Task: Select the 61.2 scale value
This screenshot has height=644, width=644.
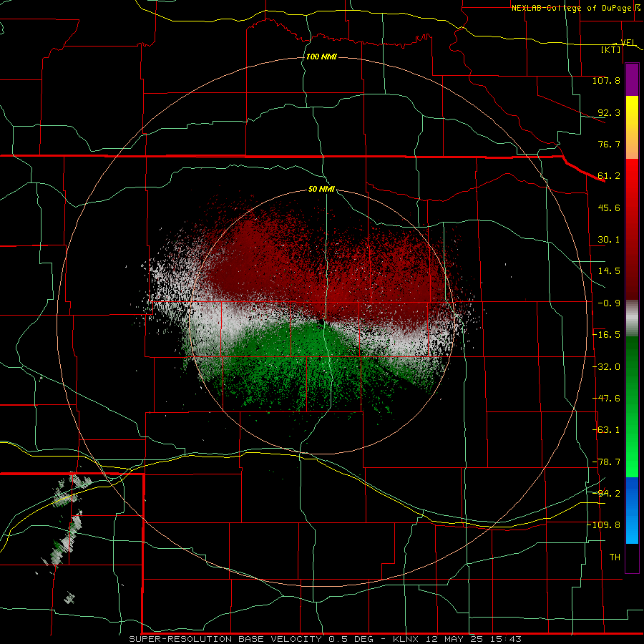Action: click(x=609, y=176)
